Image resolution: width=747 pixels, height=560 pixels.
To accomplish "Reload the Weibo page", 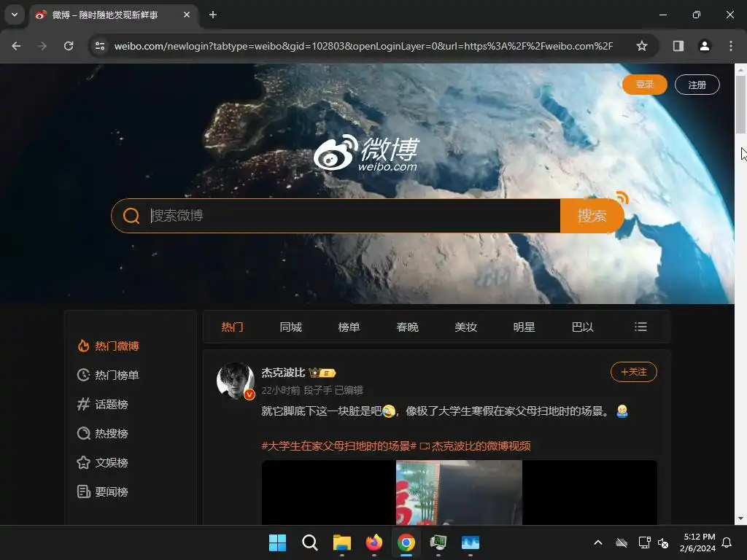I will point(69,46).
